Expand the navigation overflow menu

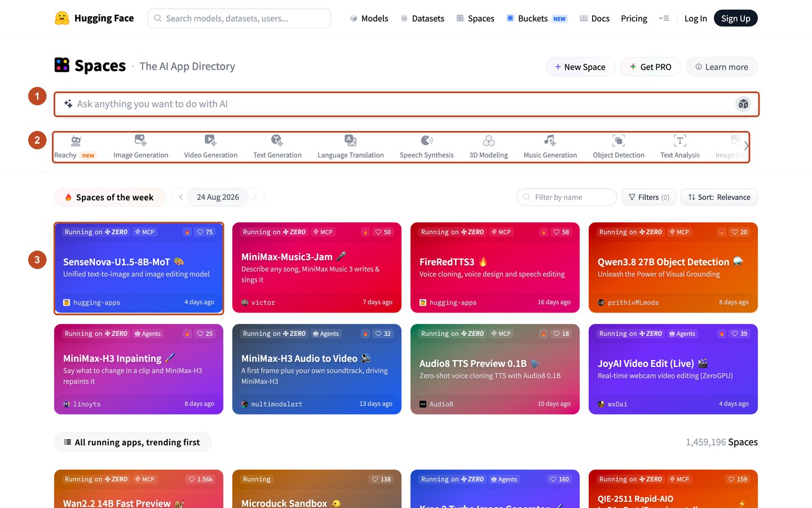tap(664, 18)
